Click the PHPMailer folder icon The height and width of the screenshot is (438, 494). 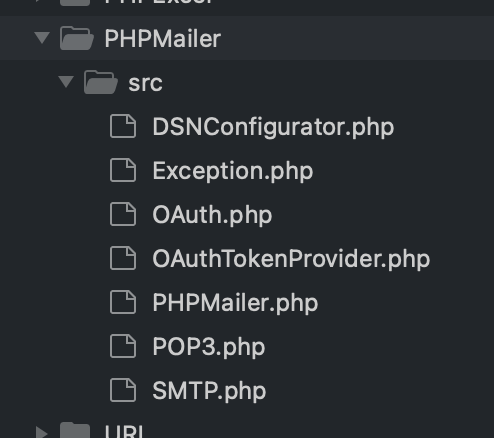click(77, 38)
